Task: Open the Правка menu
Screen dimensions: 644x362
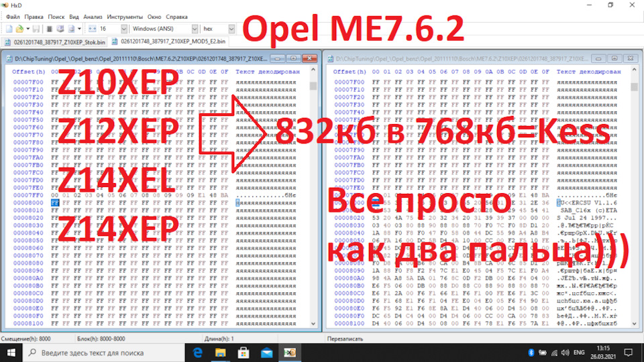Action: pos(34,17)
